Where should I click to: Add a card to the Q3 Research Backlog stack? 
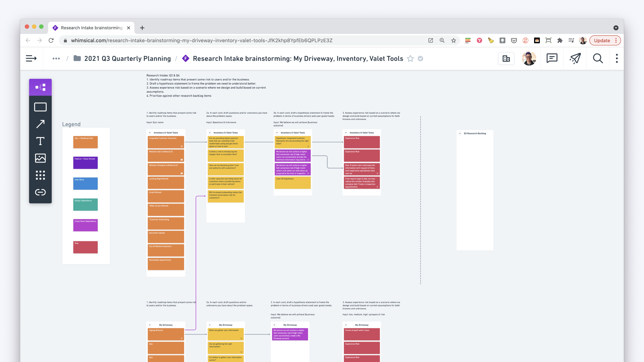[x=460, y=133]
